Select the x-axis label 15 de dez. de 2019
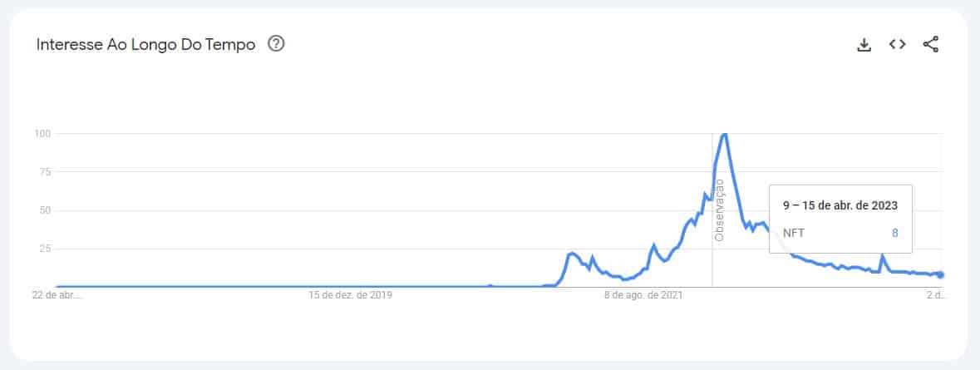The height and width of the screenshot is (370, 980). tap(350, 294)
